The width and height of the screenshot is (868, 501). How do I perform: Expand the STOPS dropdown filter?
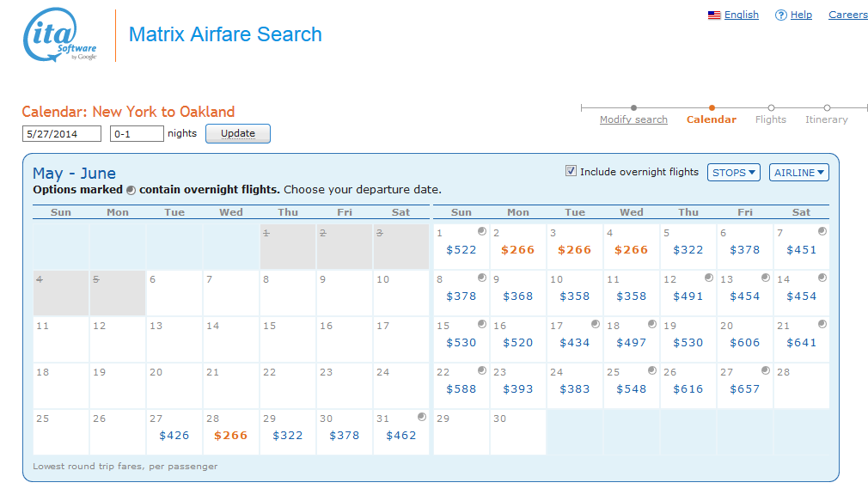coord(734,173)
